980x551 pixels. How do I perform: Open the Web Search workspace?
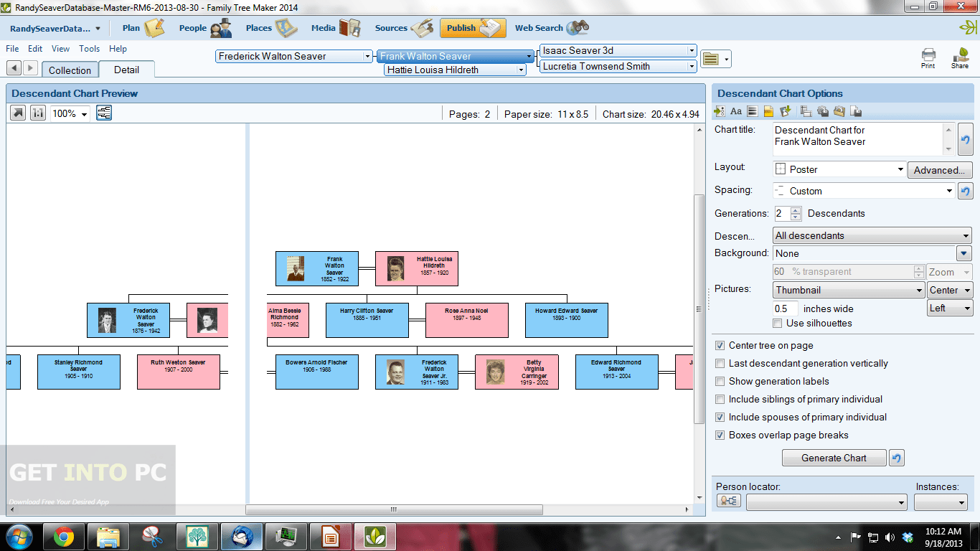552,28
